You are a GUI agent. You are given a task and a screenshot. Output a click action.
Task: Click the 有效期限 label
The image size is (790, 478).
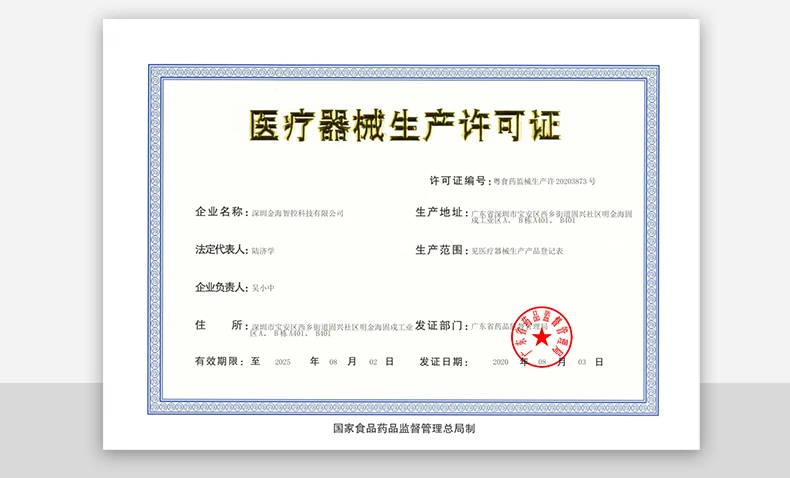220,362
